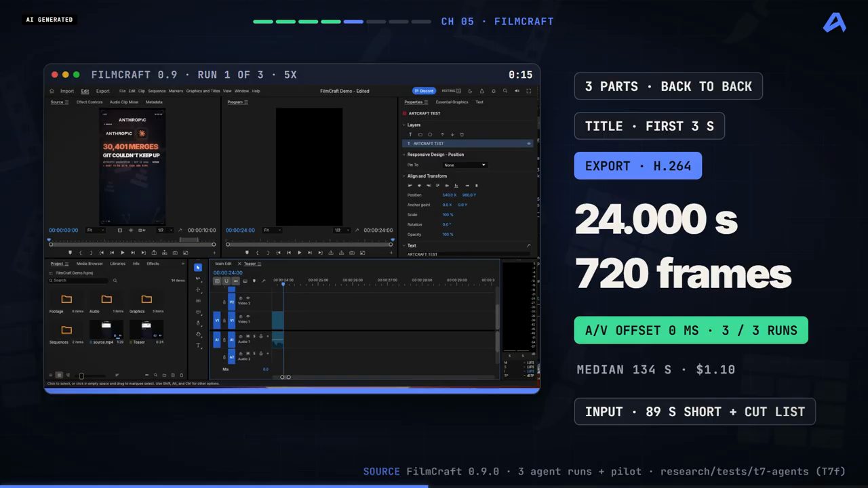Toggle V1 track lock

click(224, 321)
